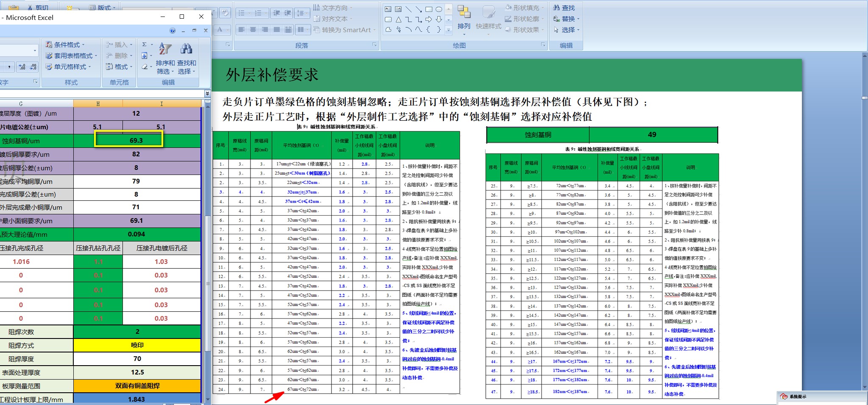Select the cell containing 1.843
Screen dimensions: 868x405
tap(137, 399)
